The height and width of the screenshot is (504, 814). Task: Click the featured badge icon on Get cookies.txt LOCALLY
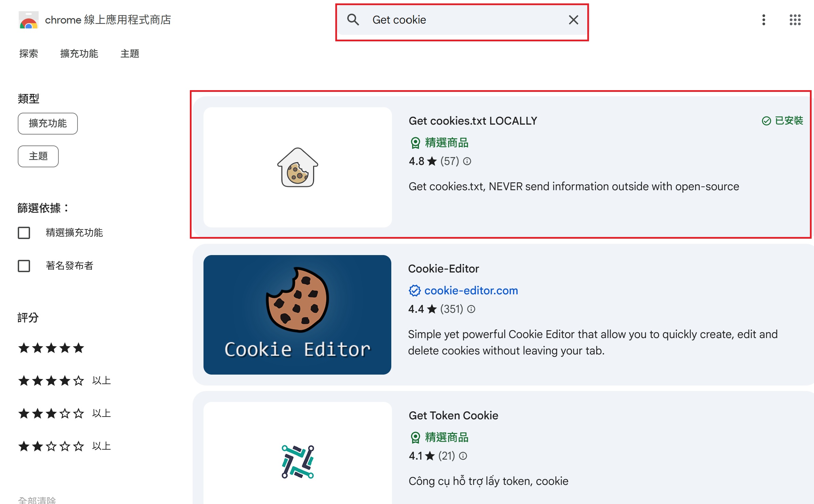(415, 143)
